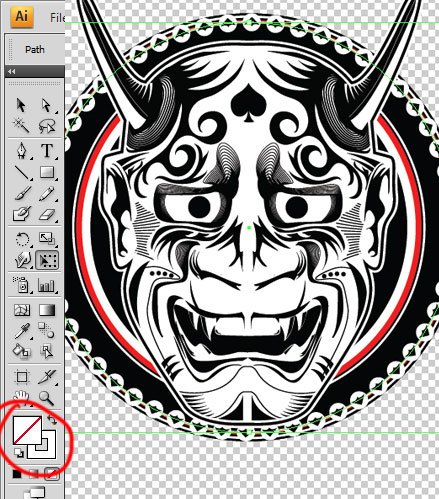Select the Eraser tool
The height and width of the screenshot is (499, 439).
(47, 214)
